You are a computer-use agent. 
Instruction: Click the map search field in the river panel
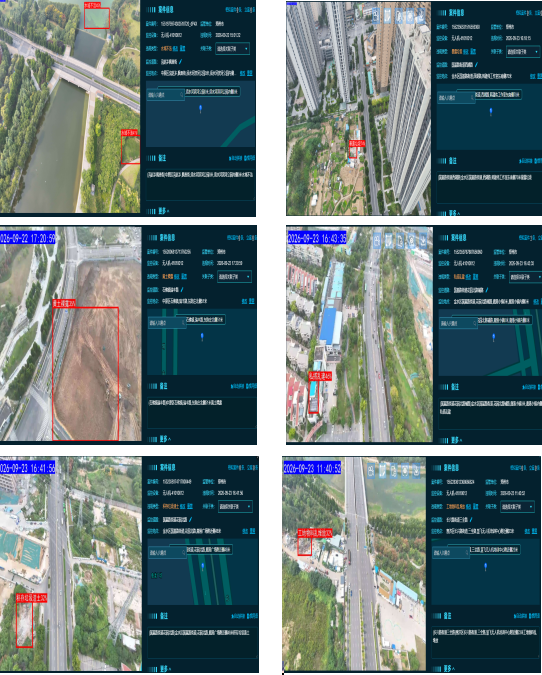click(166, 95)
